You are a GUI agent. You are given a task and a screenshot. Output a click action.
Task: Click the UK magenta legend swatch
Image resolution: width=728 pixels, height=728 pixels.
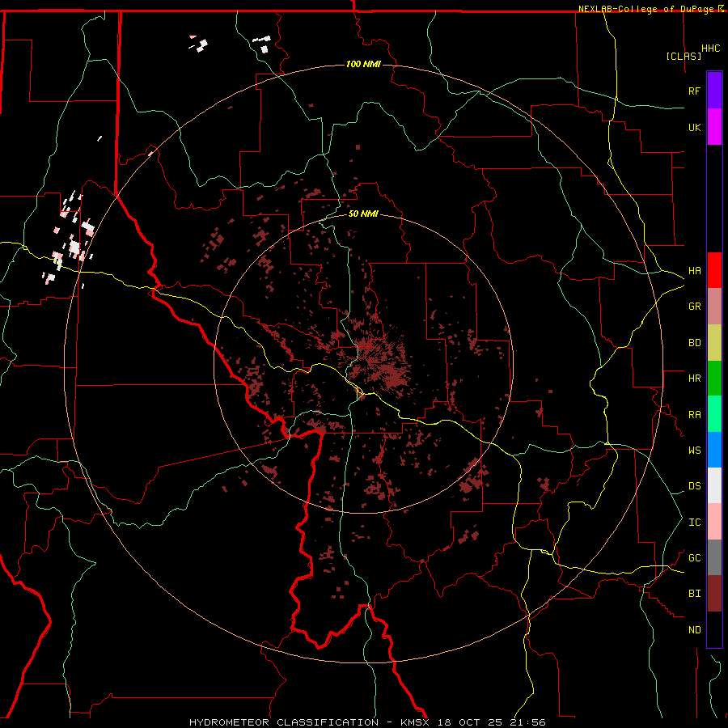714,127
